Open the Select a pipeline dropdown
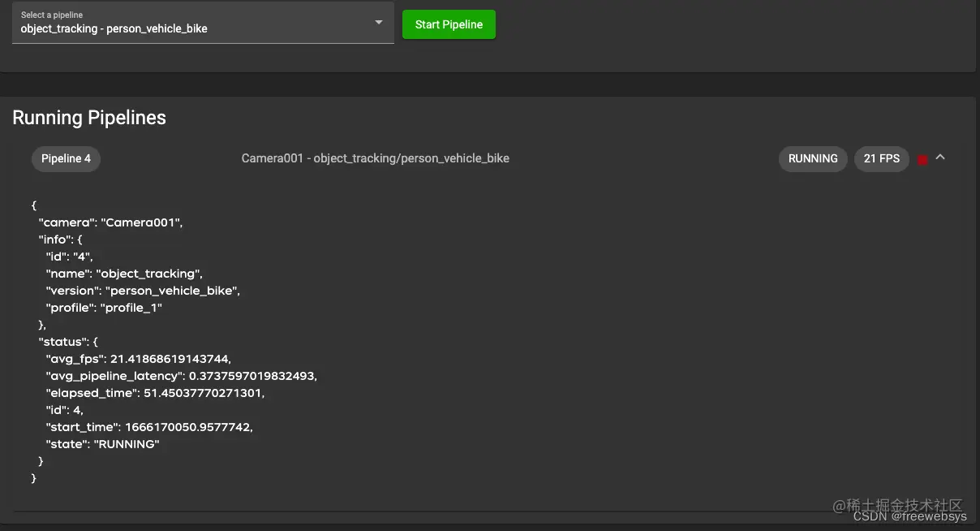The height and width of the screenshot is (531, 980). point(203,23)
